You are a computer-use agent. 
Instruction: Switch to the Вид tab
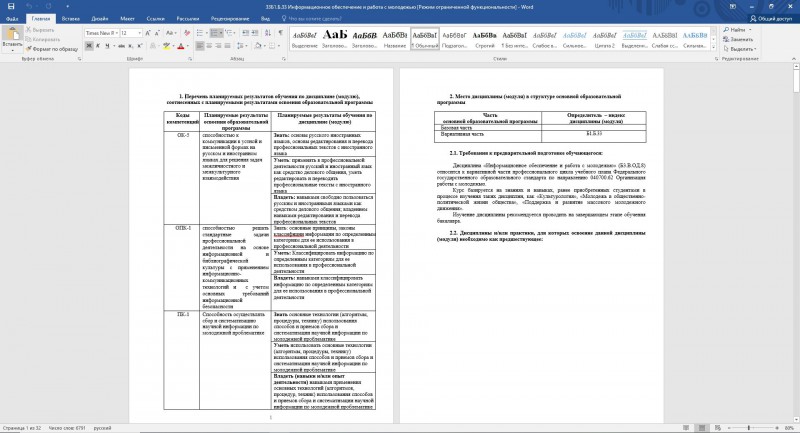265,19
